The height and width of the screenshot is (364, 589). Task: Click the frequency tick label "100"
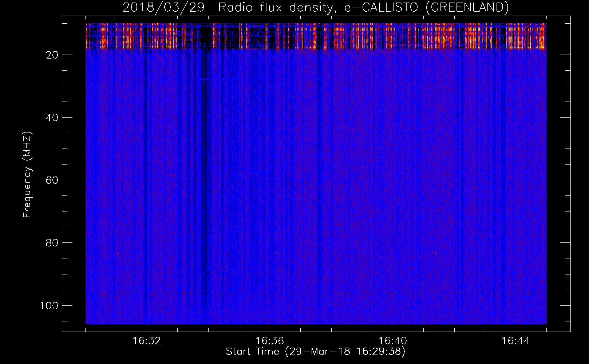(x=49, y=305)
